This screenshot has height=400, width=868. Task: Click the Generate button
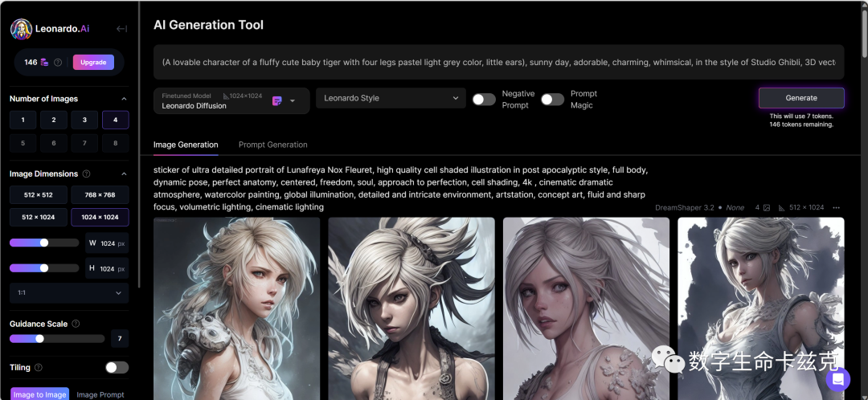(801, 98)
